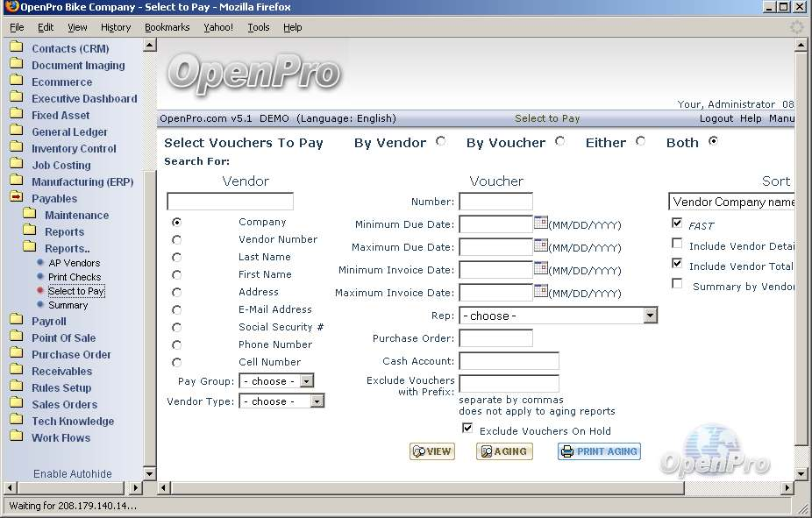This screenshot has height=518, width=812.
Task: Click the Sales Orders folder icon
Action: pyautogui.click(x=17, y=402)
